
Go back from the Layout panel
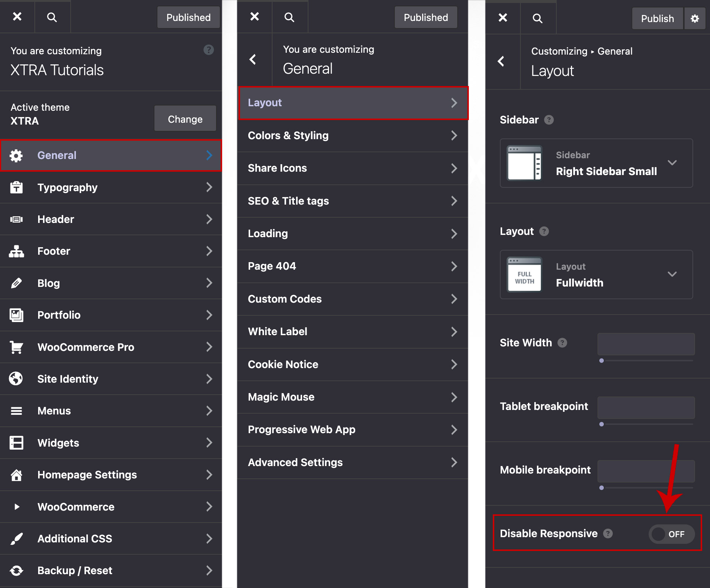[501, 61]
